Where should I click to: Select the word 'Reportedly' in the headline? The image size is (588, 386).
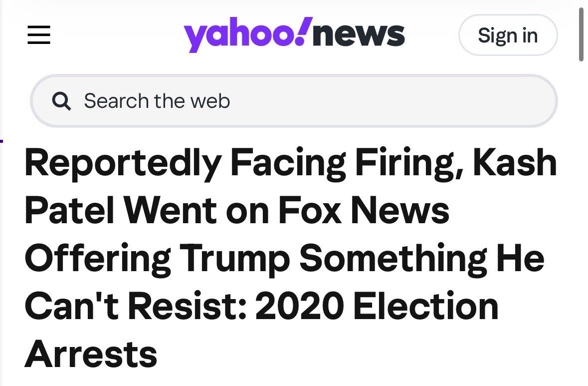(123, 163)
